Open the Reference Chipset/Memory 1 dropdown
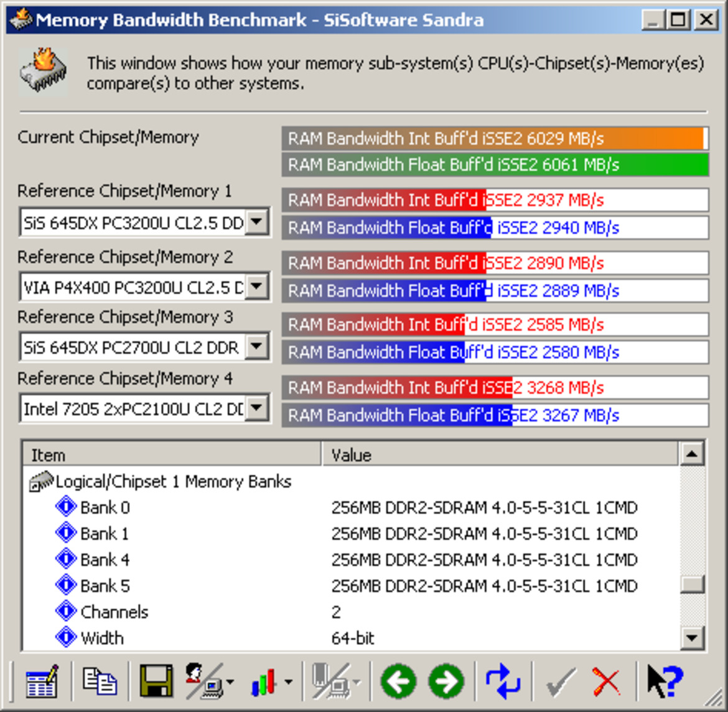The width and height of the screenshot is (728, 712). click(x=257, y=223)
